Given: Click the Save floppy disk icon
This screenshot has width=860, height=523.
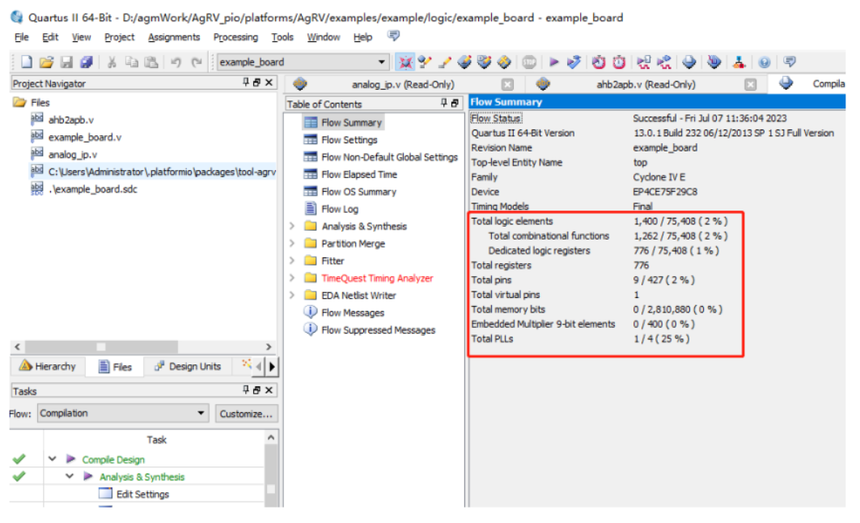Looking at the screenshot, I should tap(66, 62).
